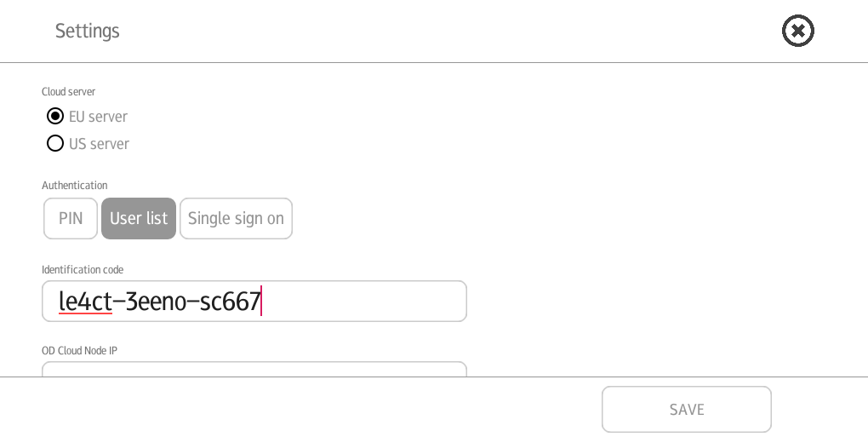
Task: Choose Single sign on authentication
Action: (236, 218)
